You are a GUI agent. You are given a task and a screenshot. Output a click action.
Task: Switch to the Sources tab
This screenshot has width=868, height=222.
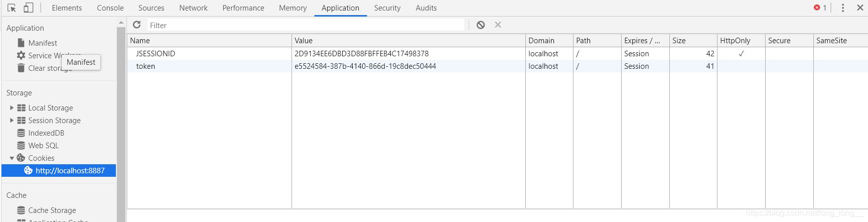(x=151, y=8)
